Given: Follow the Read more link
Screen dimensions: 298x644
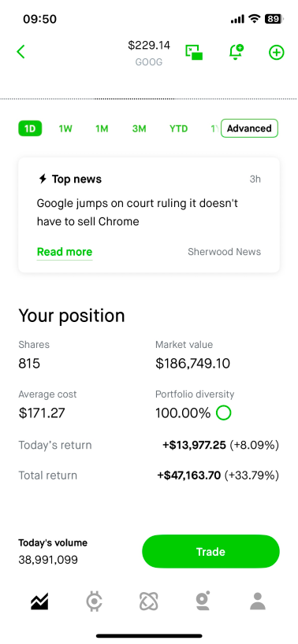Looking at the screenshot, I should click(65, 252).
